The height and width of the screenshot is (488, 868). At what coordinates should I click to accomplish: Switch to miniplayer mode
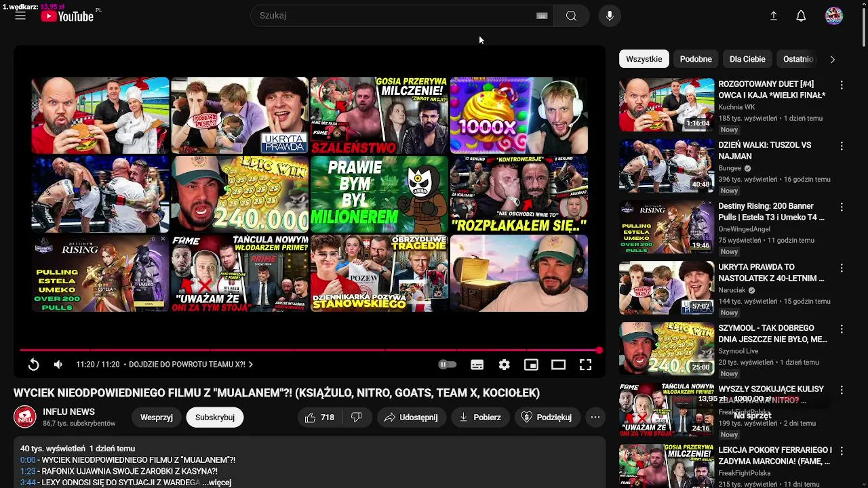click(531, 365)
